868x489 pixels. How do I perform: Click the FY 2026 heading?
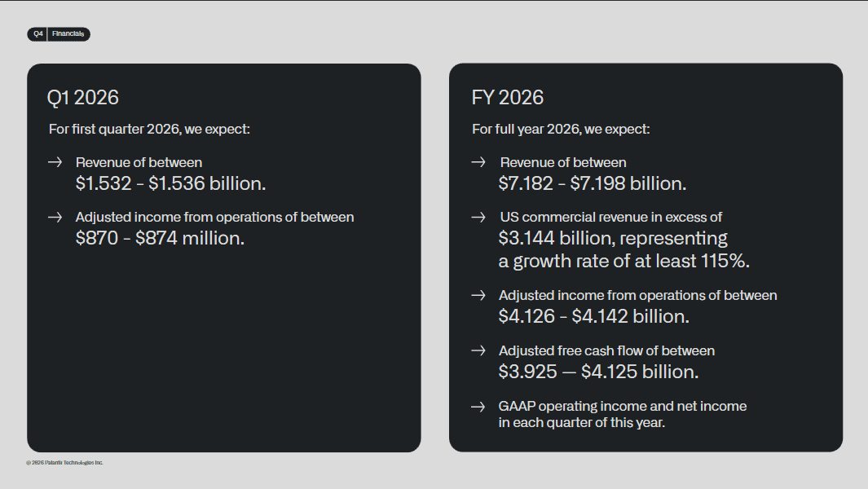coord(508,98)
